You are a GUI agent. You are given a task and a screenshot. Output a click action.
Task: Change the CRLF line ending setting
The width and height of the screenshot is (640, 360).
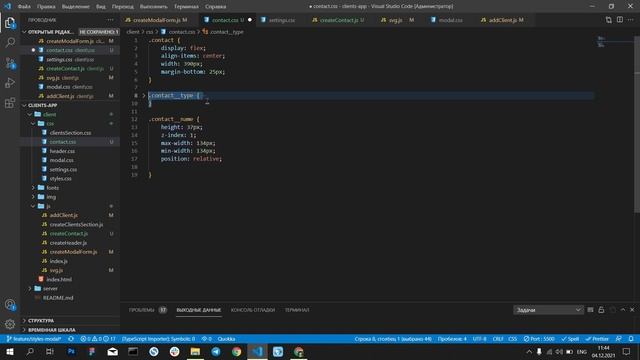click(x=498, y=339)
